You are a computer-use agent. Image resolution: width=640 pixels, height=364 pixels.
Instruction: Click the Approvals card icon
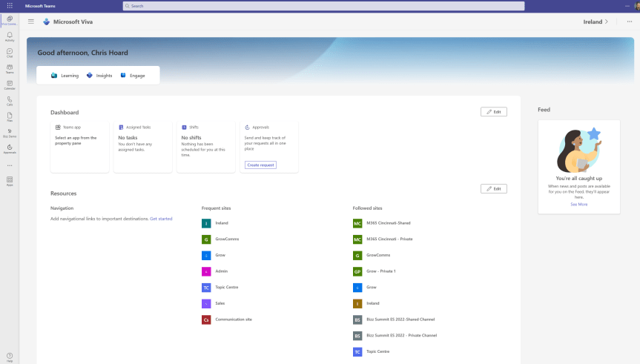point(247,128)
